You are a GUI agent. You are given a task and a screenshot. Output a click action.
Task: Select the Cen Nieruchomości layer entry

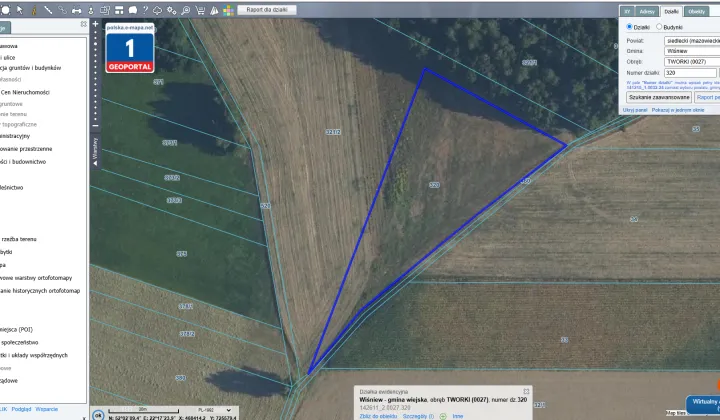click(25, 92)
